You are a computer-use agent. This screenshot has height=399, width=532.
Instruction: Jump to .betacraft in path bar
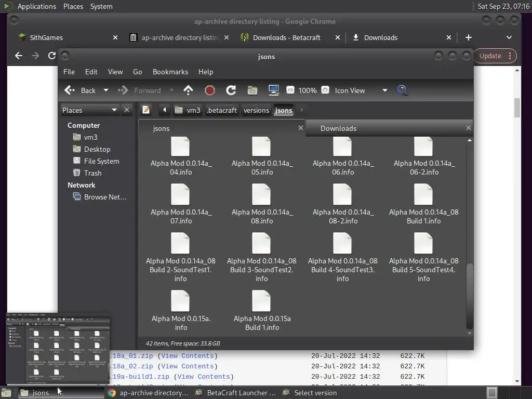[222, 110]
